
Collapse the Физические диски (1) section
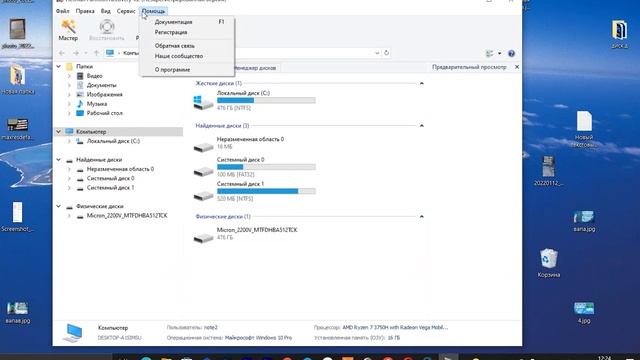[422, 216]
